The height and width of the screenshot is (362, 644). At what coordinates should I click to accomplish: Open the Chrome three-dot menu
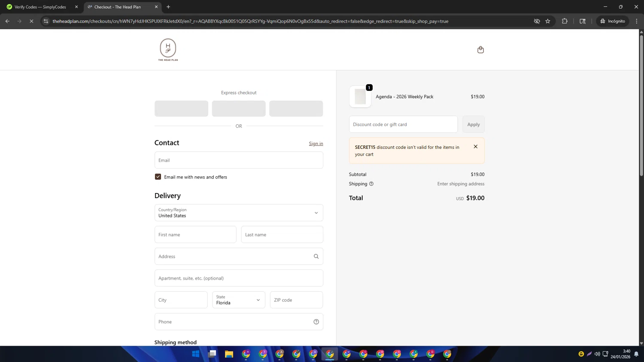(637, 21)
